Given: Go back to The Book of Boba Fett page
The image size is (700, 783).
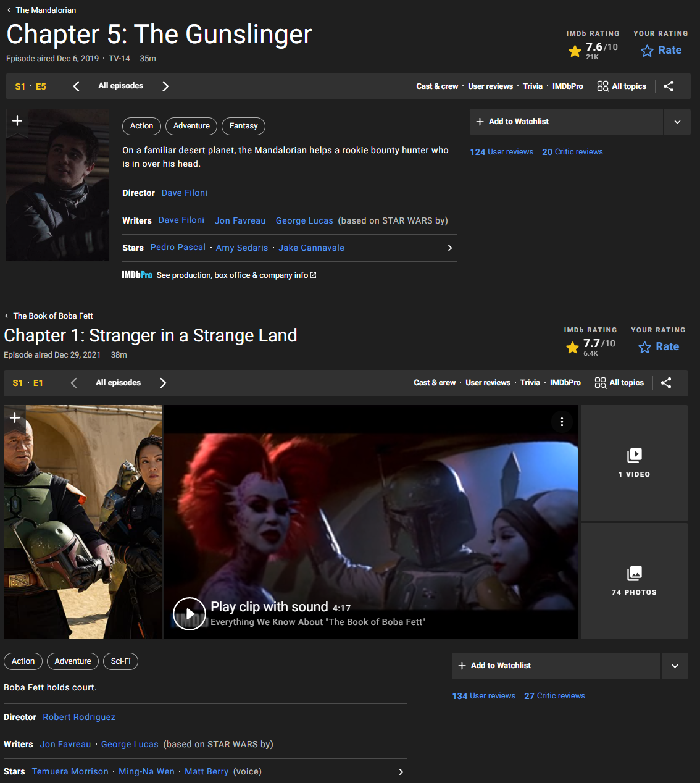Looking at the screenshot, I should [49, 316].
